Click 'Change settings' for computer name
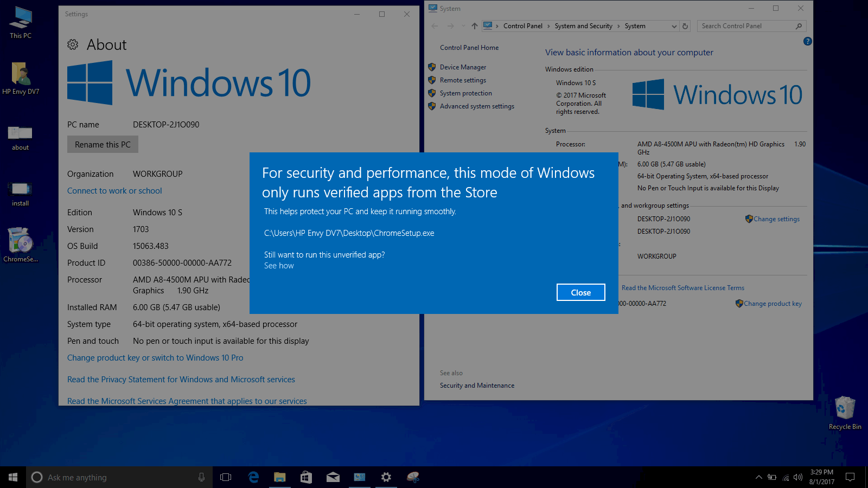The image size is (868, 488). coord(776,219)
